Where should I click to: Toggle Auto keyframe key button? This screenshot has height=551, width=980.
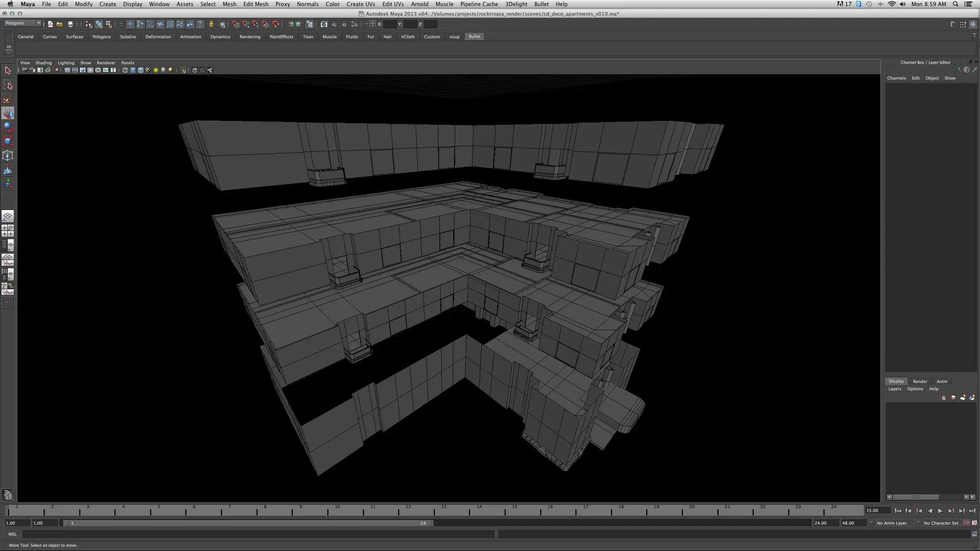(966, 523)
